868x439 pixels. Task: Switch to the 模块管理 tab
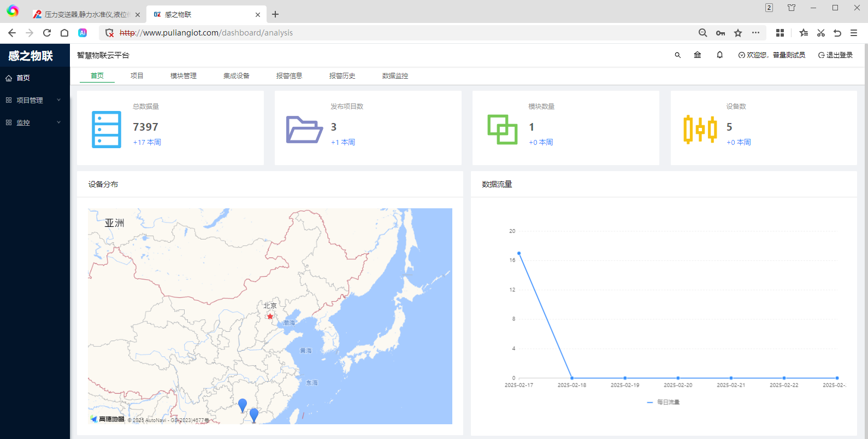click(184, 76)
